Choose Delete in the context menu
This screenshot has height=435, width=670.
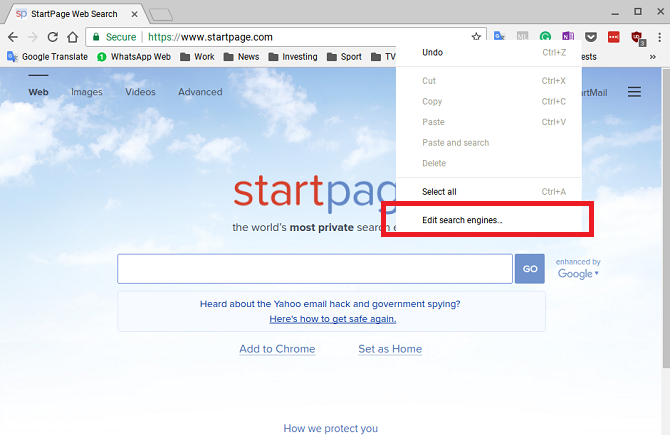coord(489,163)
